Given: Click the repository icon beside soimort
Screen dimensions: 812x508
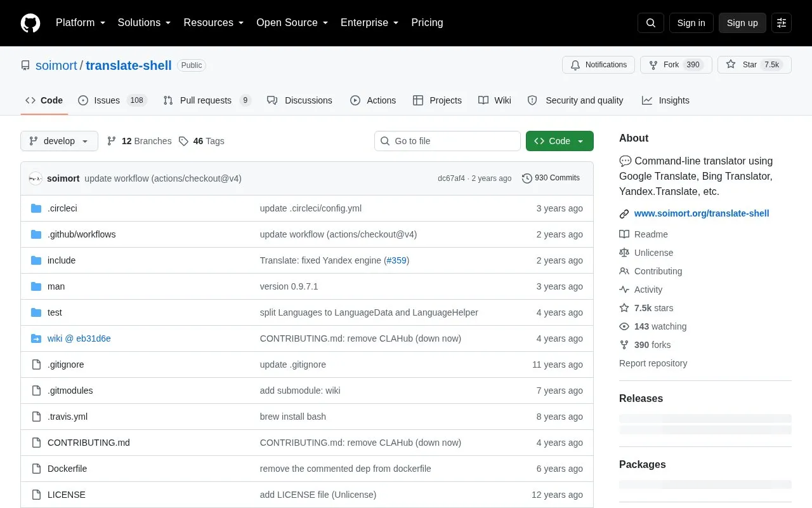Looking at the screenshot, I should click(x=25, y=65).
